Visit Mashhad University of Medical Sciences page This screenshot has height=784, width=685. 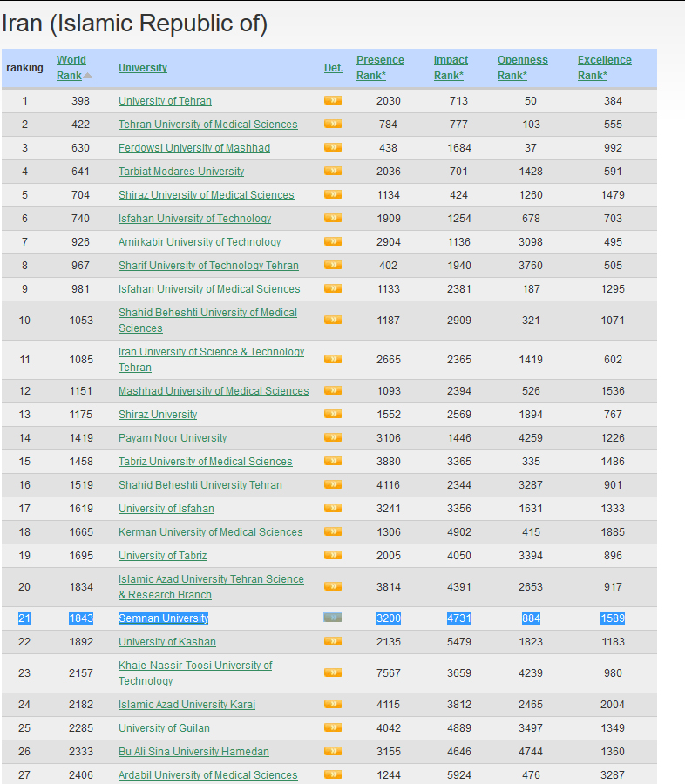[214, 390]
